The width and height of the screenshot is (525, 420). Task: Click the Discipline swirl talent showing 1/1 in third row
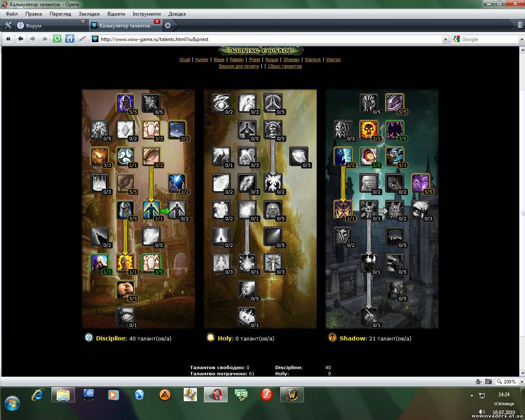click(x=126, y=156)
